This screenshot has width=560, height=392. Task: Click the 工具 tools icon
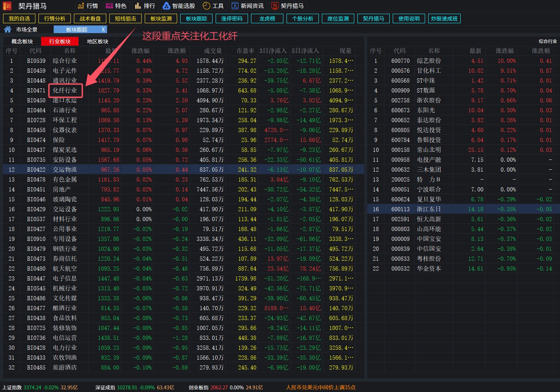click(206, 6)
